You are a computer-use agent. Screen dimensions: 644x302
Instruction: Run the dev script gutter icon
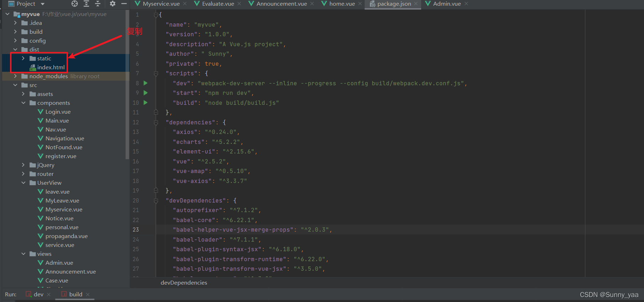(145, 83)
